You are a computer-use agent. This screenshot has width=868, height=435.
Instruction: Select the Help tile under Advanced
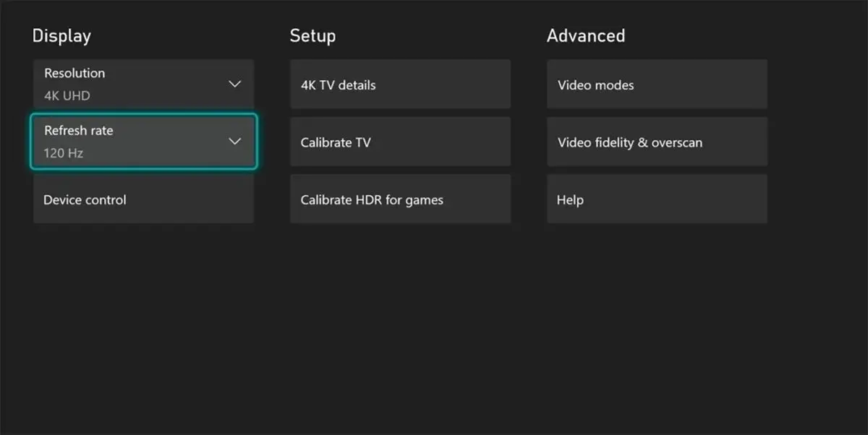point(657,199)
